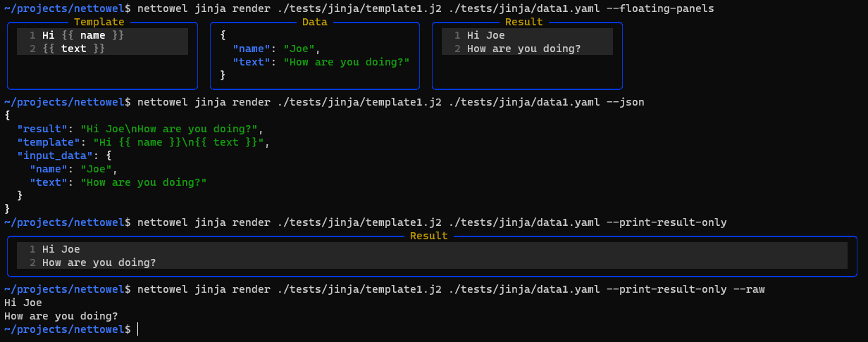Click the "name": "Joe" line in Data panel
The image size is (868, 342).
(277, 49)
